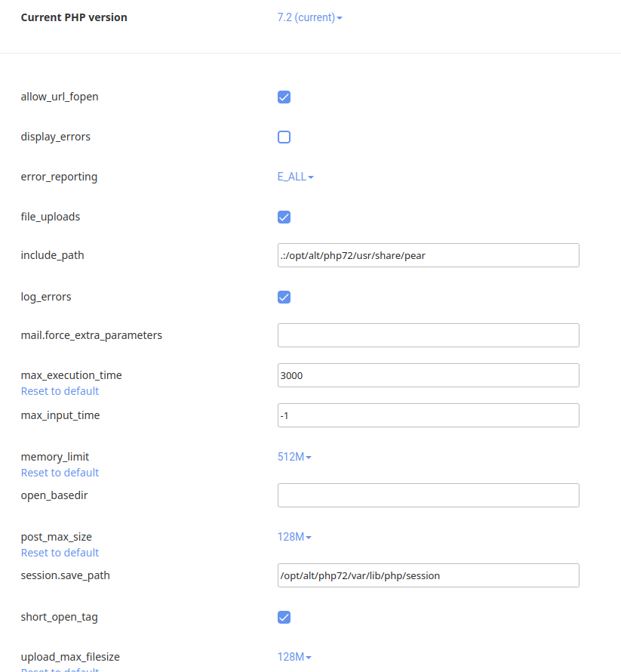This screenshot has width=621, height=672.
Task: Uncheck the allow_url_fopen checkbox
Action: point(284,97)
